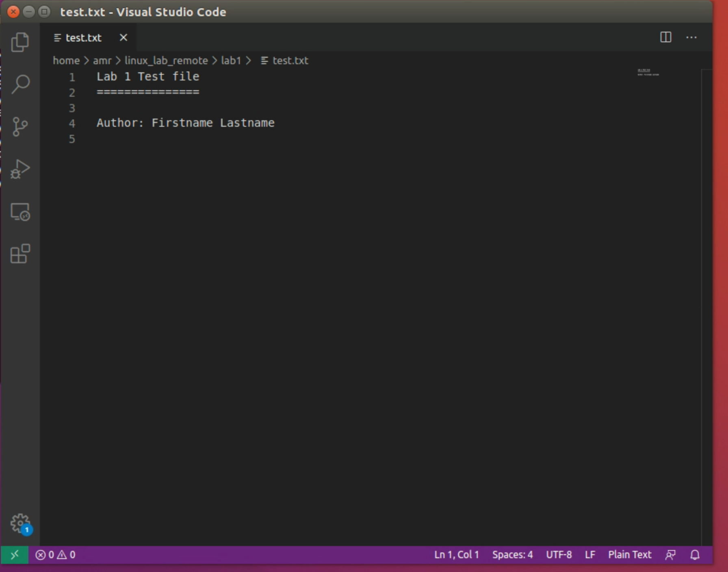Click the Ln 1, Col 1 position indicator

pyautogui.click(x=456, y=555)
